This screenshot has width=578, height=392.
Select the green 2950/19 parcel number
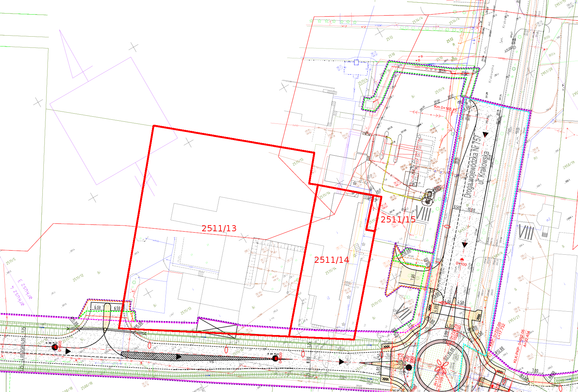tap(569, 165)
